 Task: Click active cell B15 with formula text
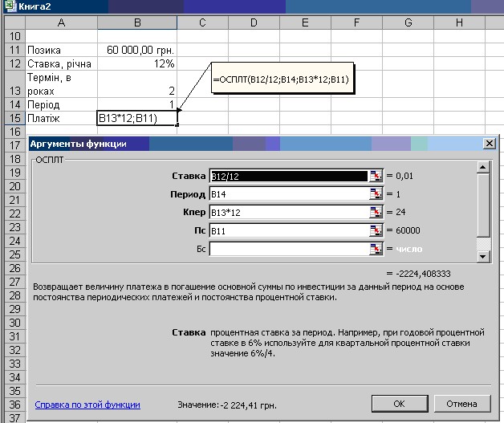(x=137, y=118)
